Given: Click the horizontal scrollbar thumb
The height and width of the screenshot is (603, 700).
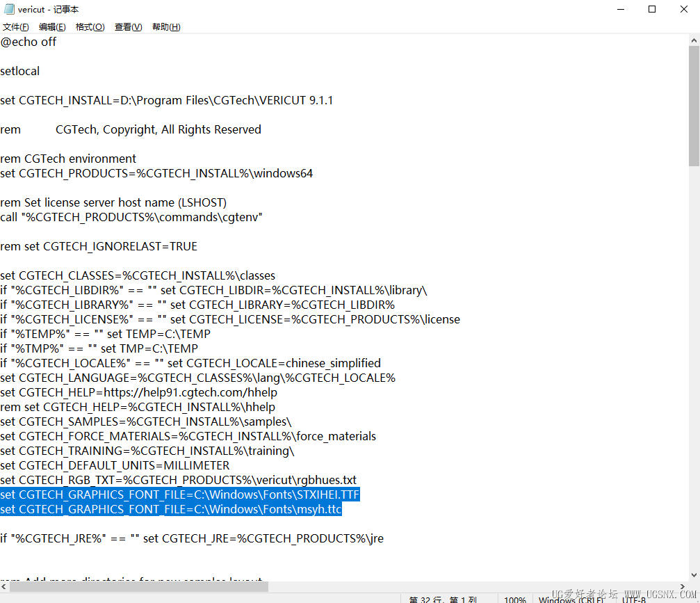Looking at the screenshot, I should (139, 586).
